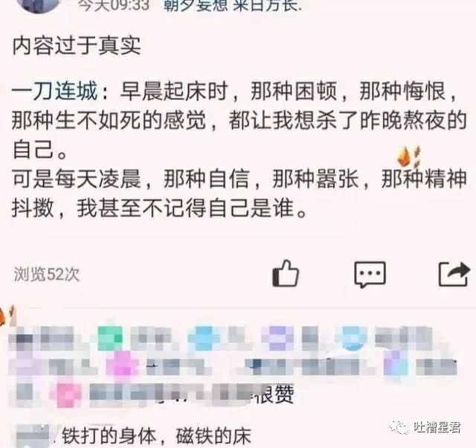Viewport: 476px width, 448px height.
Task: Open the blurred commenter avatar beside 铁打的身体
Action: tap(32, 436)
